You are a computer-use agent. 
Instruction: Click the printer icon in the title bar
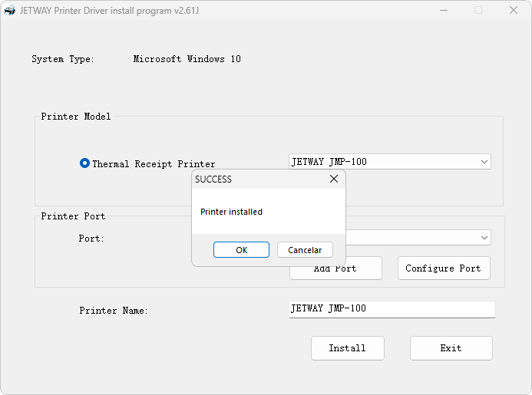(9, 11)
